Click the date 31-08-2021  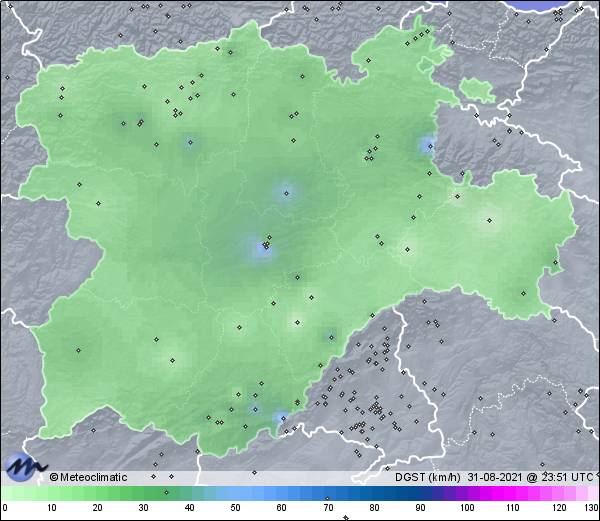pos(494,477)
